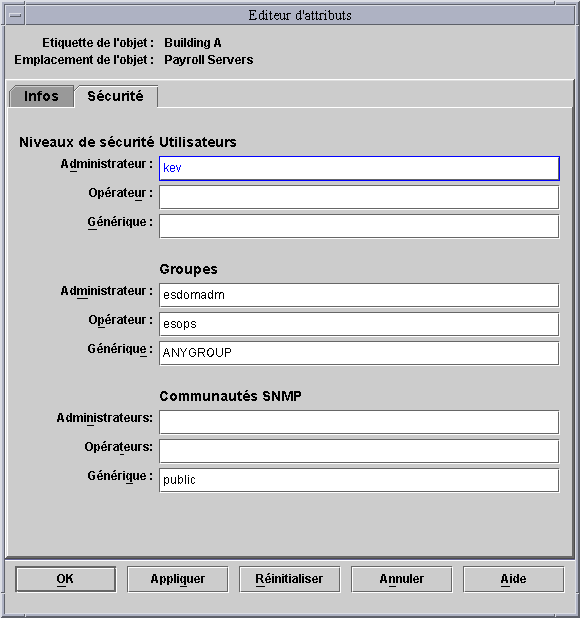Switch to the Infos tab
The height and width of the screenshot is (618, 580).
click(x=41, y=96)
